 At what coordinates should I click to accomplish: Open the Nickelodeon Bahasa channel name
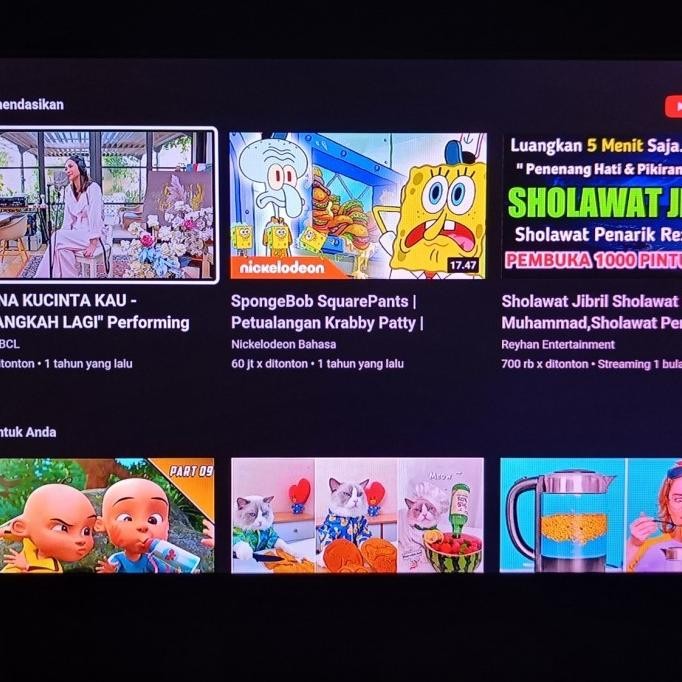(284, 344)
